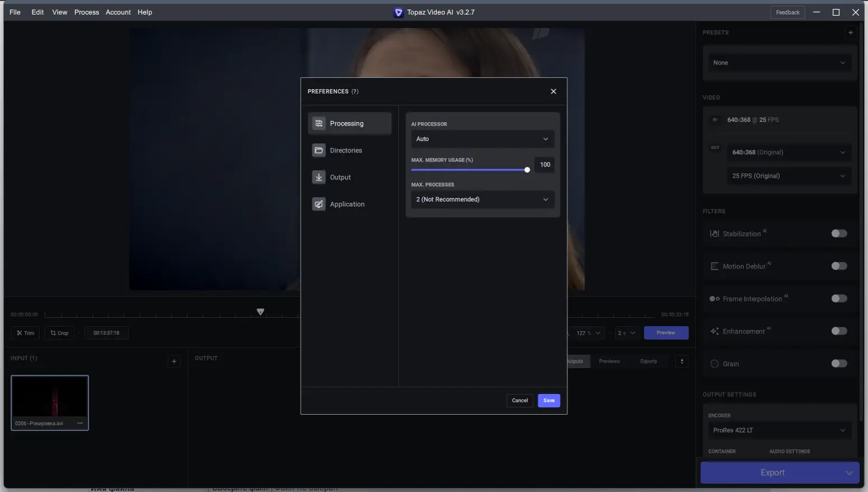868x492 pixels.
Task: Click the Enhancement sparkle icon
Action: [715, 331]
